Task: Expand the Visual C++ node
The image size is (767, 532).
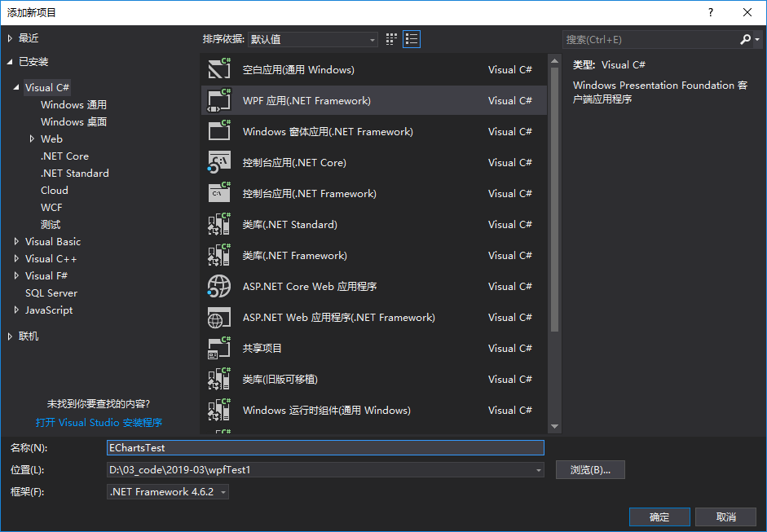Action: click(16, 258)
